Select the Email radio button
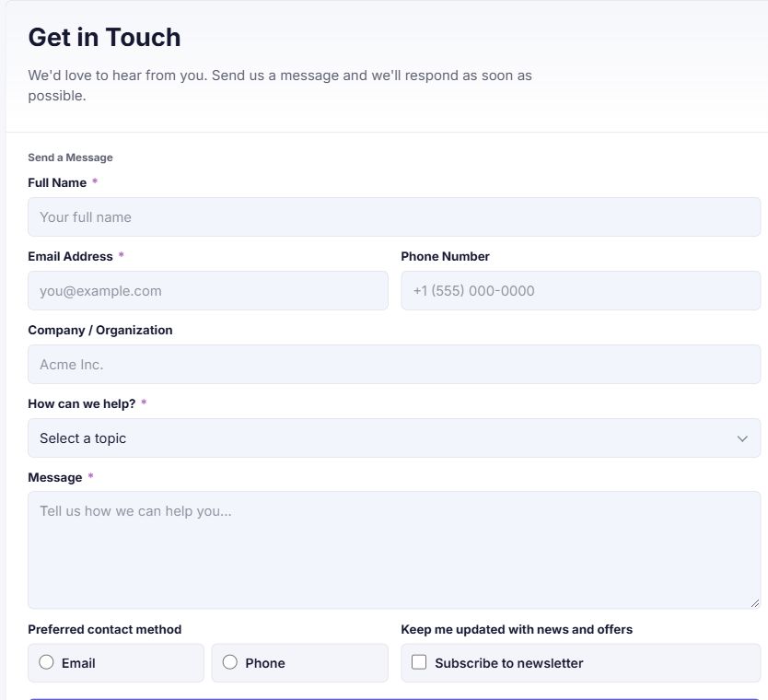Screen dimensions: 768x700 coord(47,662)
